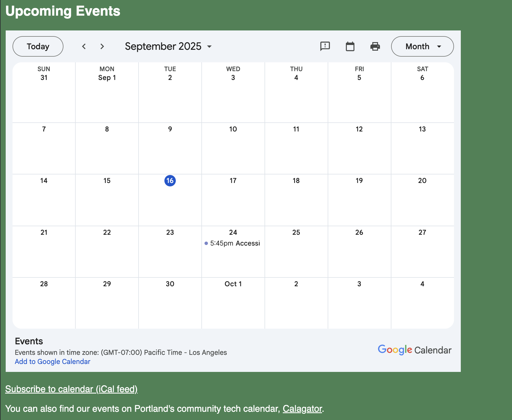512x420 pixels.
Task: Select Oct 1 in the calendar grid
Action: pos(233,284)
